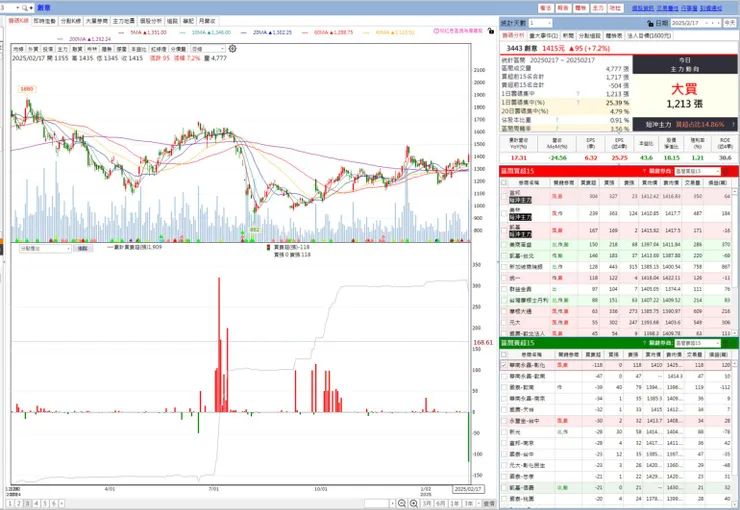Uncheck the 華南永昌-彰化 row checkbox
Screen dimensions: 740x510
coord(504,365)
